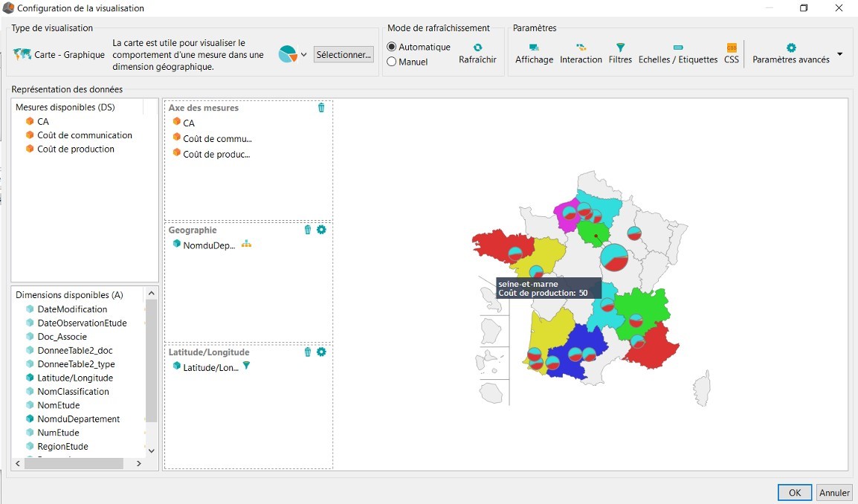The height and width of the screenshot is (504, 858).
Task: Open Echelles / Etiquettes settings
Action: [677, 54]
